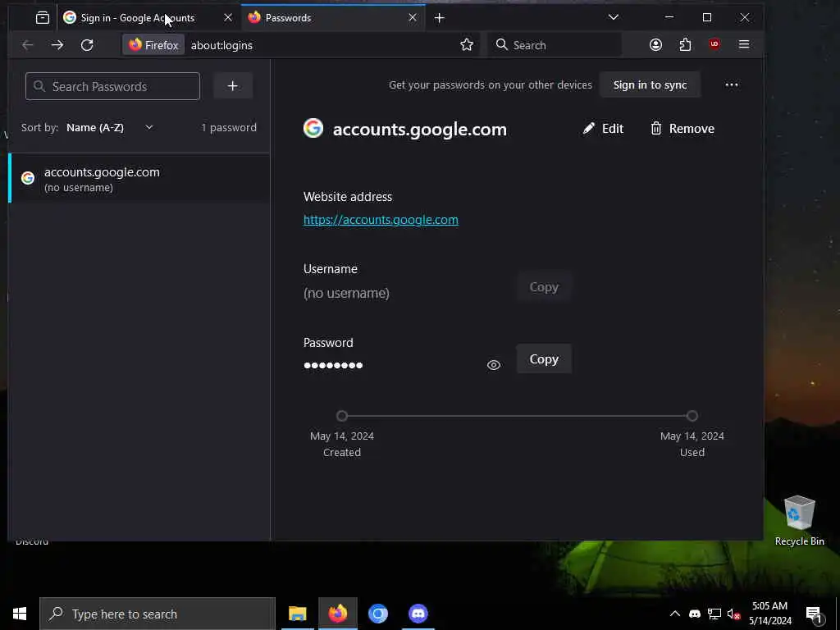Close the Sign in - Google Accounts tab

[228, 18]
